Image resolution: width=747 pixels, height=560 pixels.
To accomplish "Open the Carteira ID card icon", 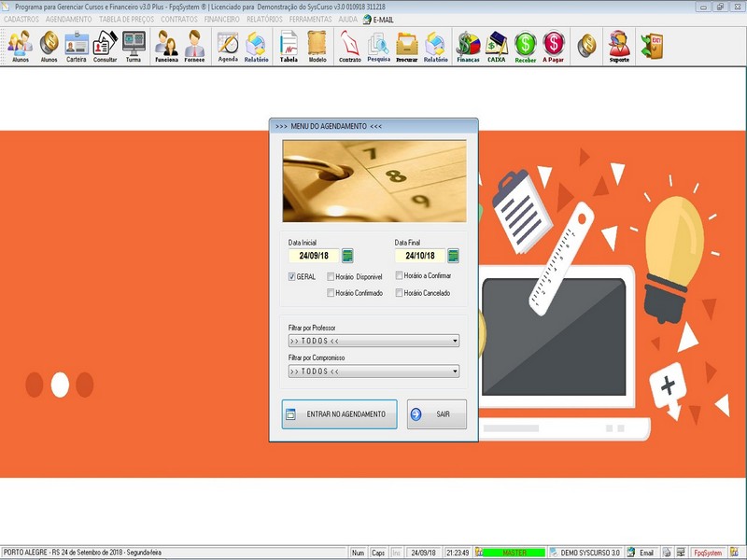I will pyautogui.click(x=77, y=46).
